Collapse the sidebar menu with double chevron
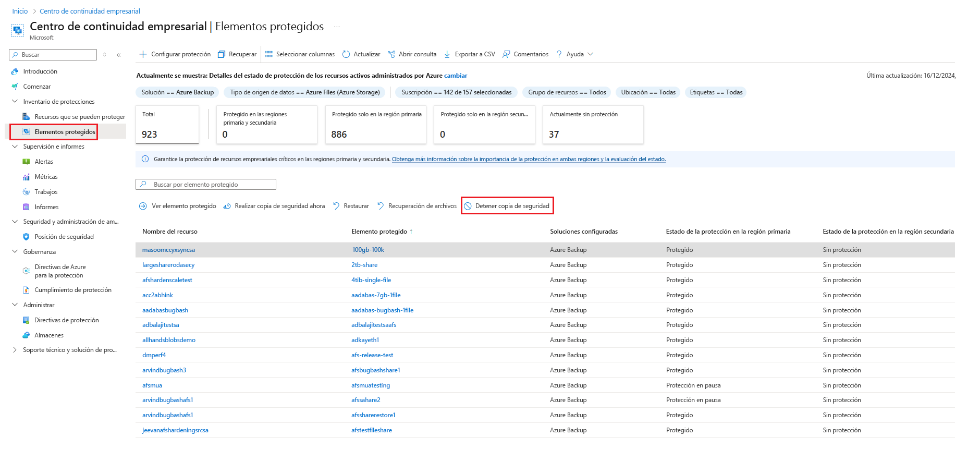The image size is (980, 449). coord(119,55)
